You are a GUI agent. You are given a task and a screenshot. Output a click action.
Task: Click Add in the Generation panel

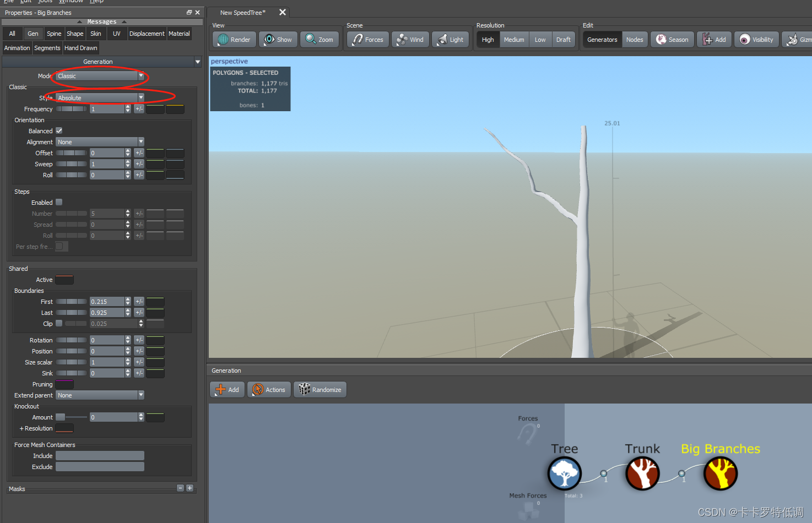227,390
